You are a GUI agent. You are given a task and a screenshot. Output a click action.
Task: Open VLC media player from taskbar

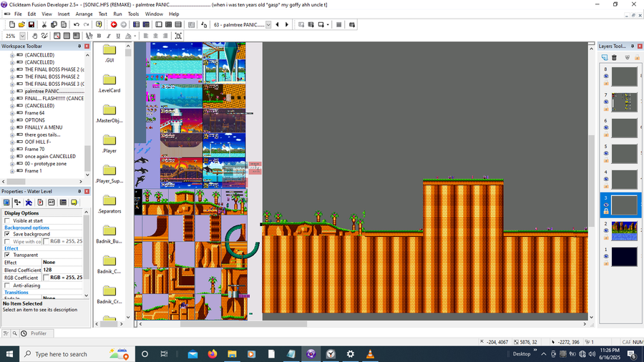pos(370,354)
